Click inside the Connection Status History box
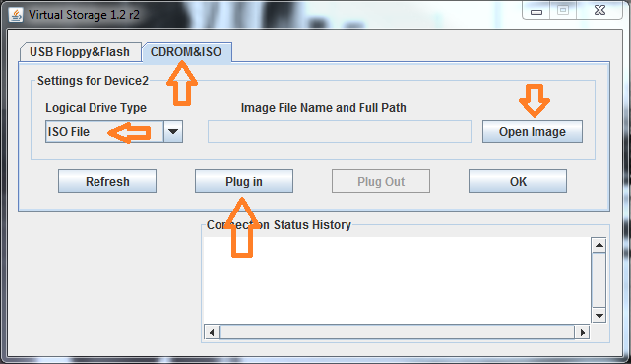Screen dimensions: 631x364 coord(397,280)
